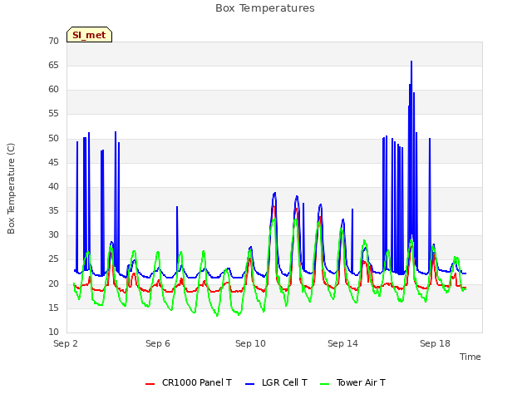This screenshot has height=399, width=532.
Task: Click the 10 y-axis tick label
Action: (x=53, y=332)
